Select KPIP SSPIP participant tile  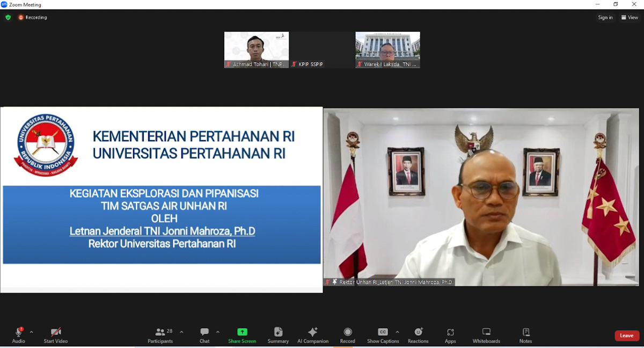[x=321, y=49]
